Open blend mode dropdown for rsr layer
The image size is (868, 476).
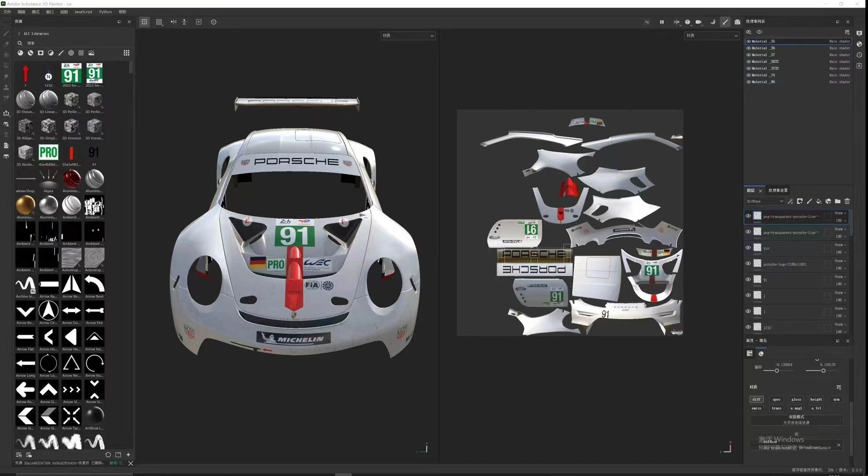tap(841, 245)
